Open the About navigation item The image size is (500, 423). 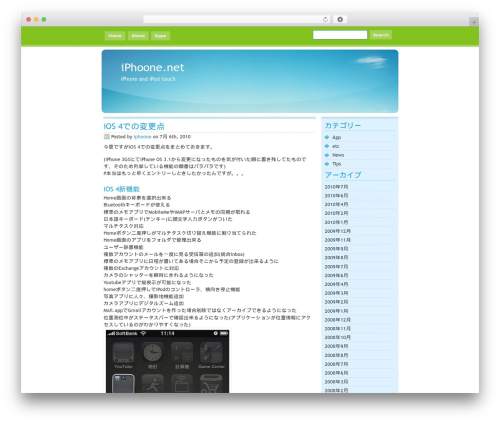tap(138, 36)
